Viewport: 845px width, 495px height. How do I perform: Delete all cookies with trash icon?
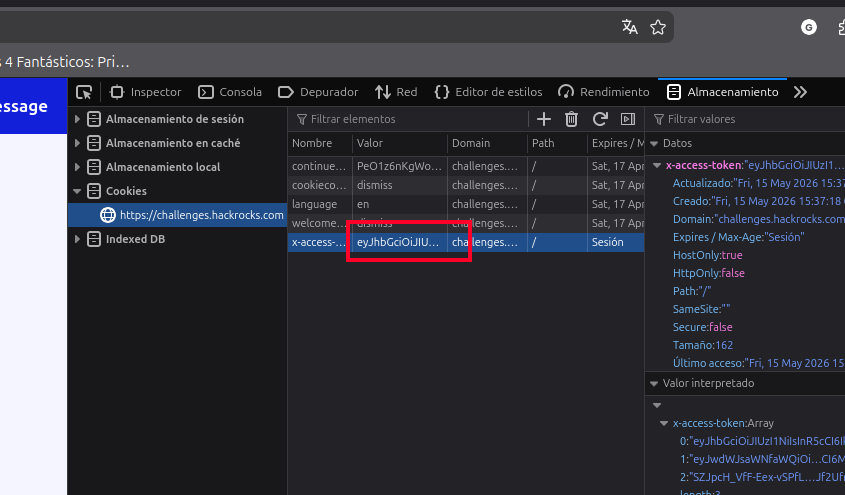(x=571, y=119)
